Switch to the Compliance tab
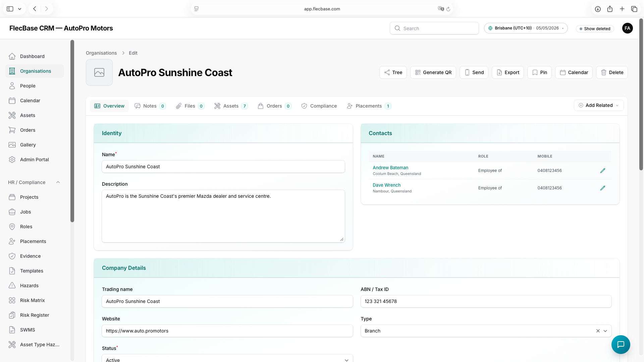Image resolution: width=644 pixels, height=362 pixels. pyautogui.click(x=319, y=106)
